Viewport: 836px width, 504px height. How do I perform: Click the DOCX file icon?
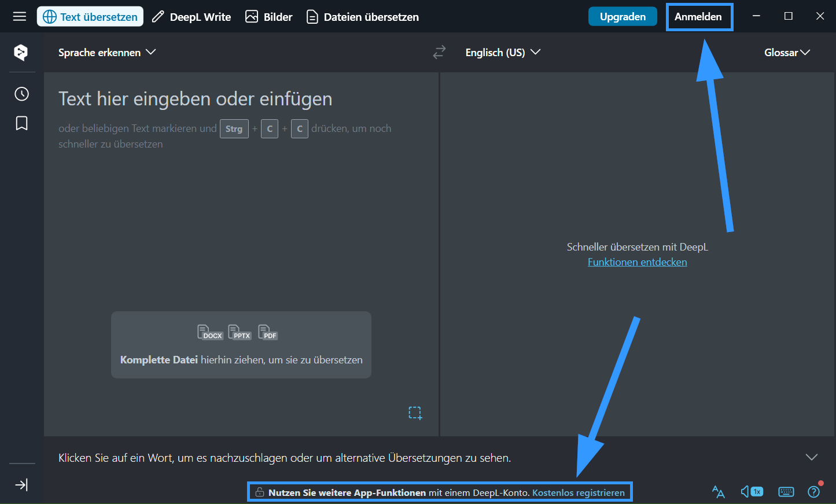coord(210,332)
